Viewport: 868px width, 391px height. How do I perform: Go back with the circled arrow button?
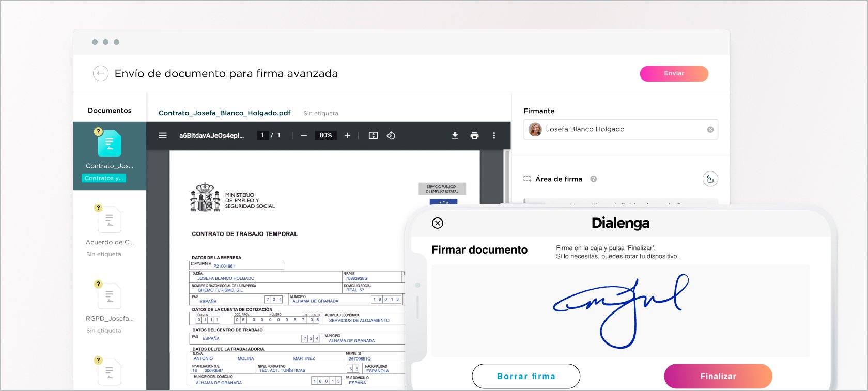point(101,73)
